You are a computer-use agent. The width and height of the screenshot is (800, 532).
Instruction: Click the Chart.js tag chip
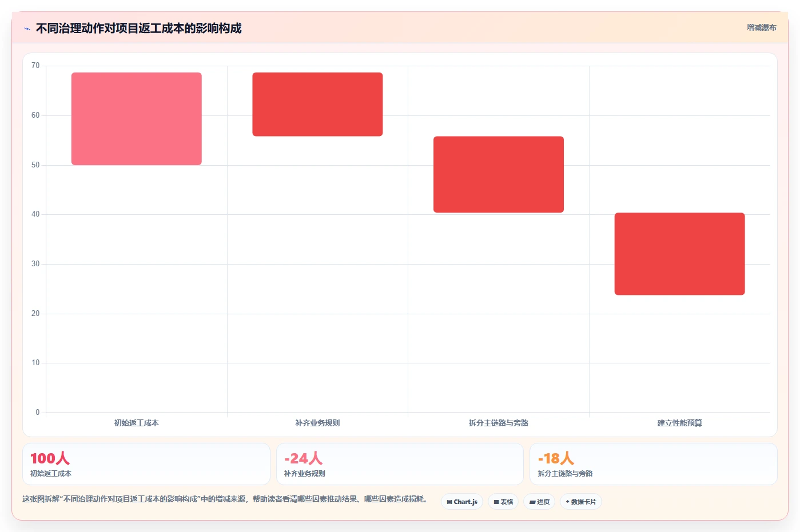click(462, 502)
